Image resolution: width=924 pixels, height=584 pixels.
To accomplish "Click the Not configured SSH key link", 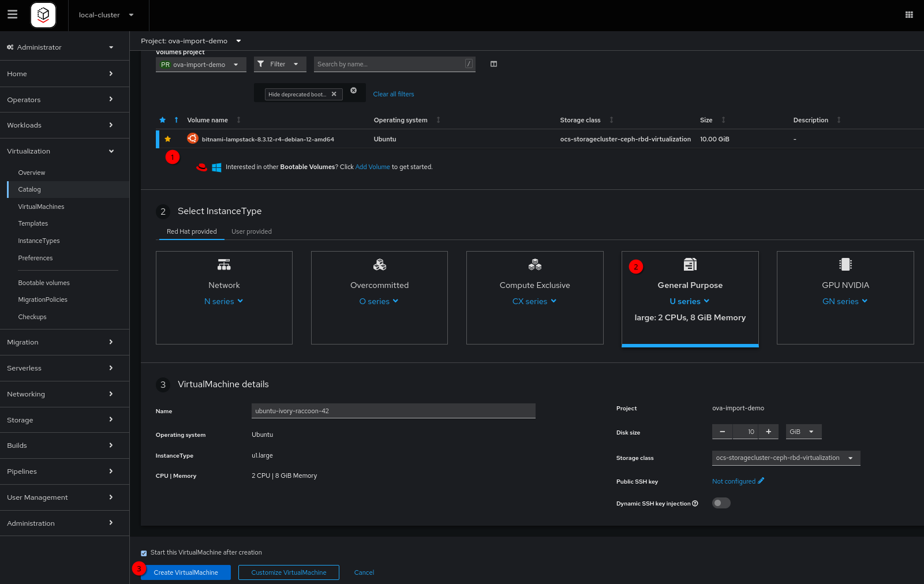I will click(x=734, y=481).
